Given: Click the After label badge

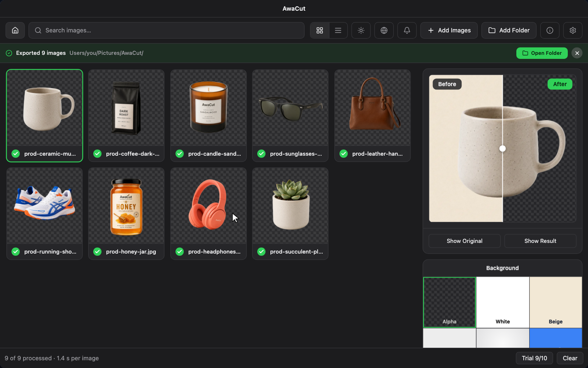Looking at the screenshot, I should pyautogui.click(x=560, y=84).
